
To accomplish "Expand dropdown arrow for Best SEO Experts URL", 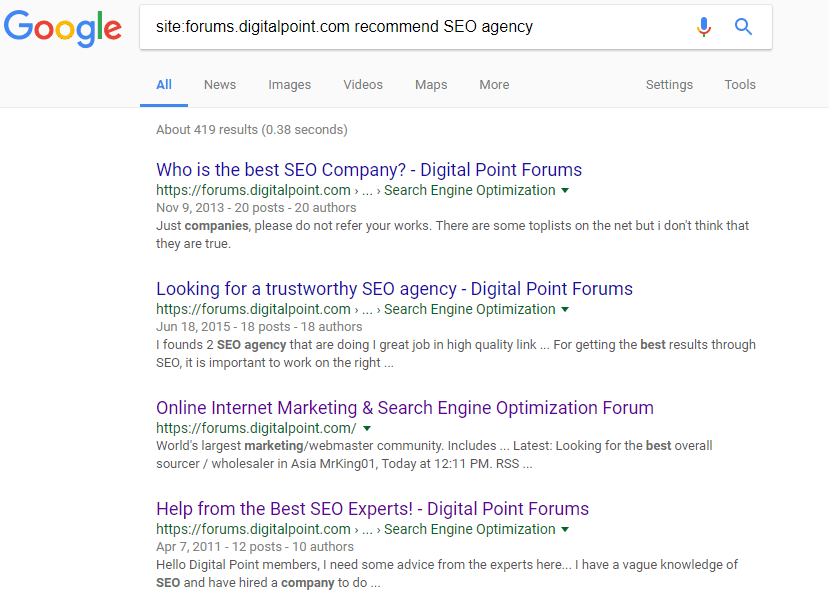I will 565,529.
